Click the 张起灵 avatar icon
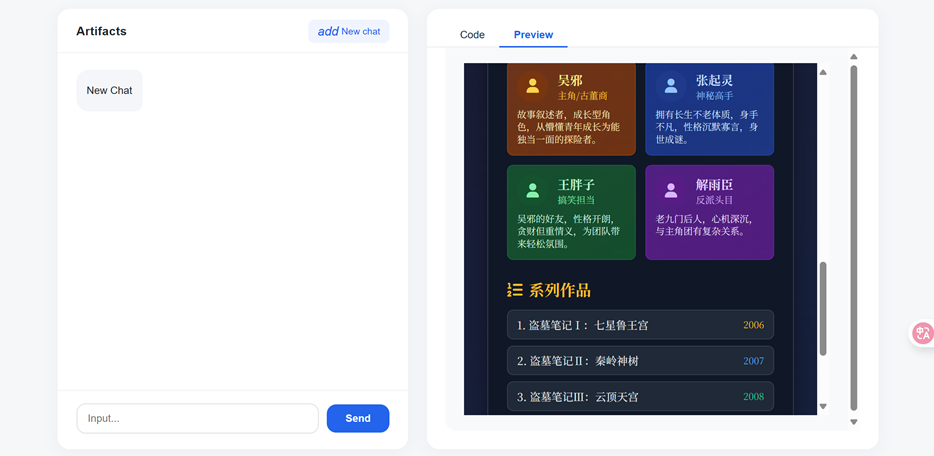934x456 pixels. tap(671, 86)
